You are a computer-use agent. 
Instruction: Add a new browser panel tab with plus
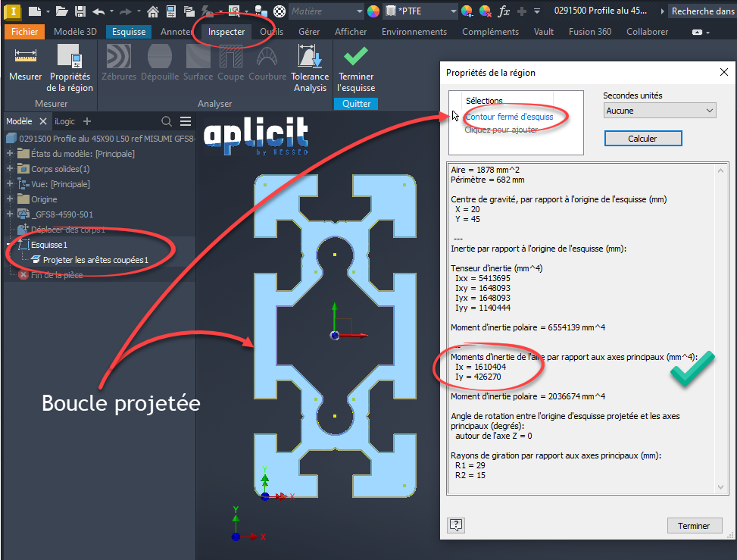[x=87, y=121]
